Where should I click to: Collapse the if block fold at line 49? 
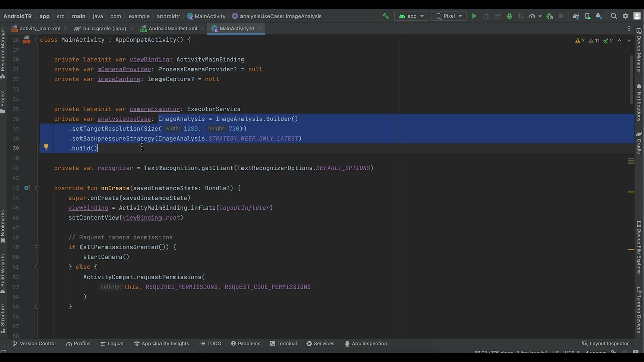click(37, 247)
